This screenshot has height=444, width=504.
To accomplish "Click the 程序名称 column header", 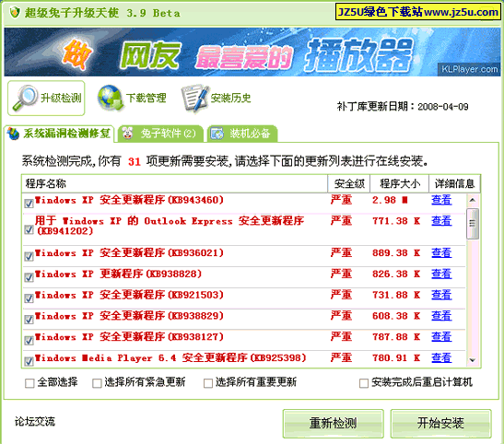I will (x=174, y=183).
